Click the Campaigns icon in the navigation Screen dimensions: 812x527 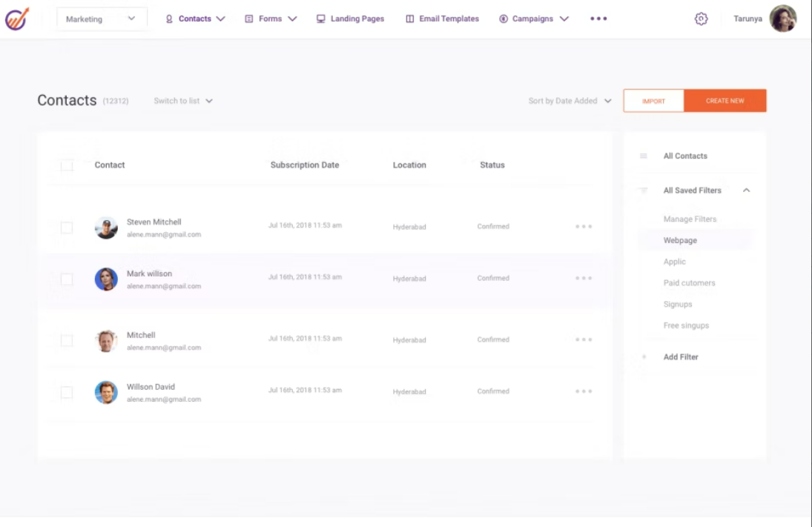coord(504,18)
